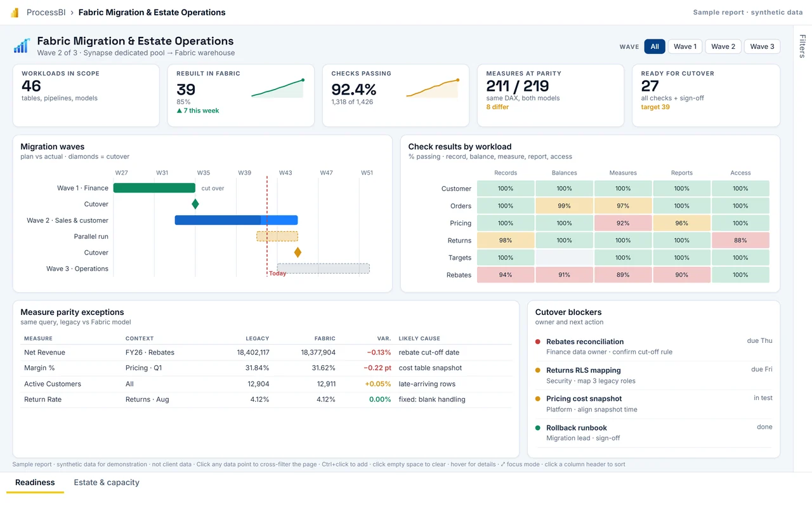
Task: Click the Rebuilt in Fabric green sparkline
Action: 278,89
